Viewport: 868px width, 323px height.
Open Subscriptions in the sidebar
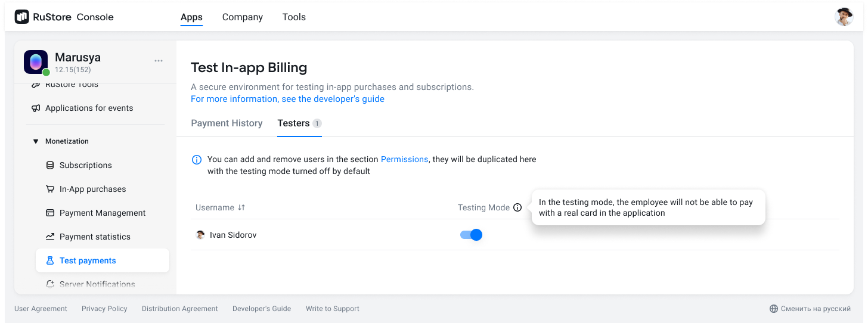[x=85, y=165]
